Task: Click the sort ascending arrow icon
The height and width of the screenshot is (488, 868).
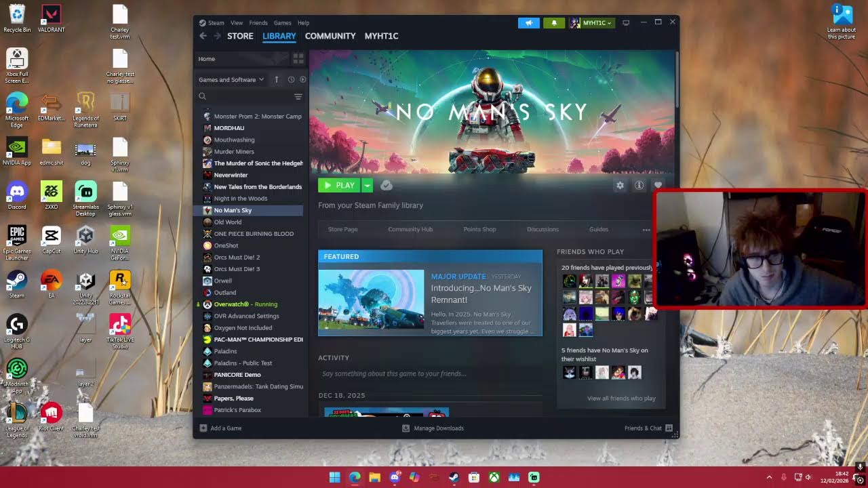Action: pyautogui.click(x=277, y=79)
